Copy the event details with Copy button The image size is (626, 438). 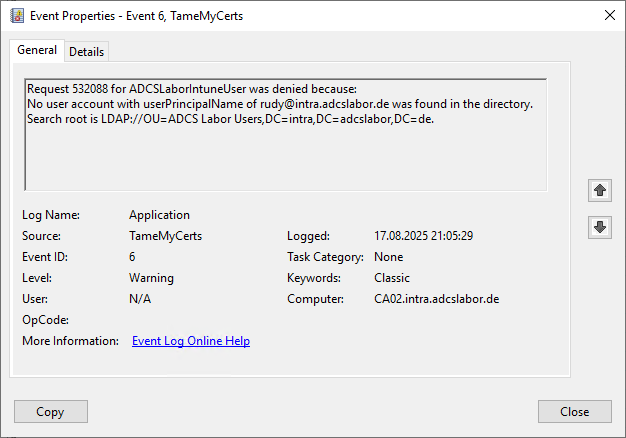[x=51, y=412]
